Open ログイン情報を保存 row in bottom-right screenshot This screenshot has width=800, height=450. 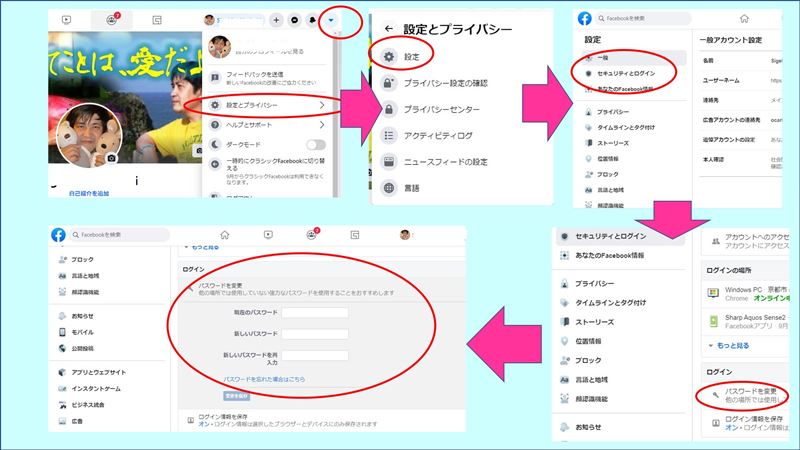pos(746,423)
